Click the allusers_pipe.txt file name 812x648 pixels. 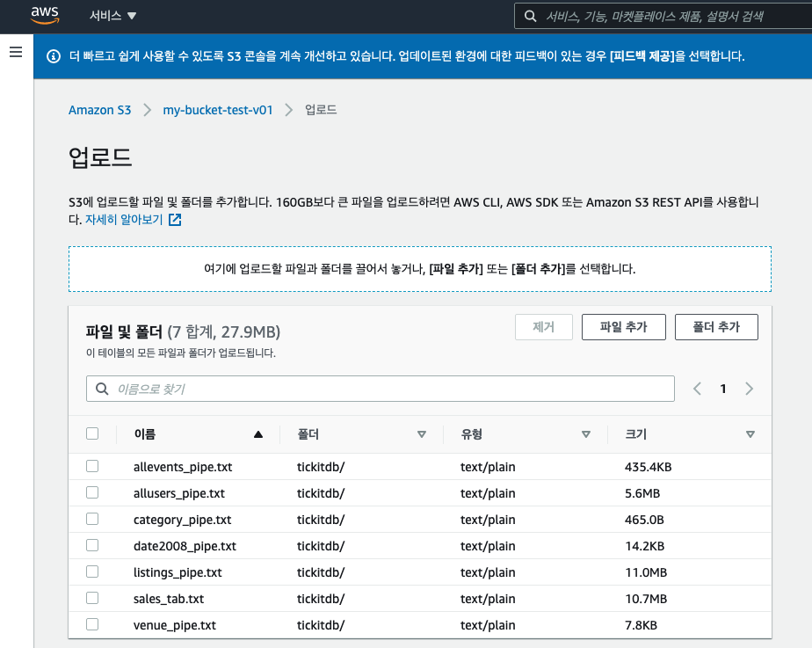179,493
